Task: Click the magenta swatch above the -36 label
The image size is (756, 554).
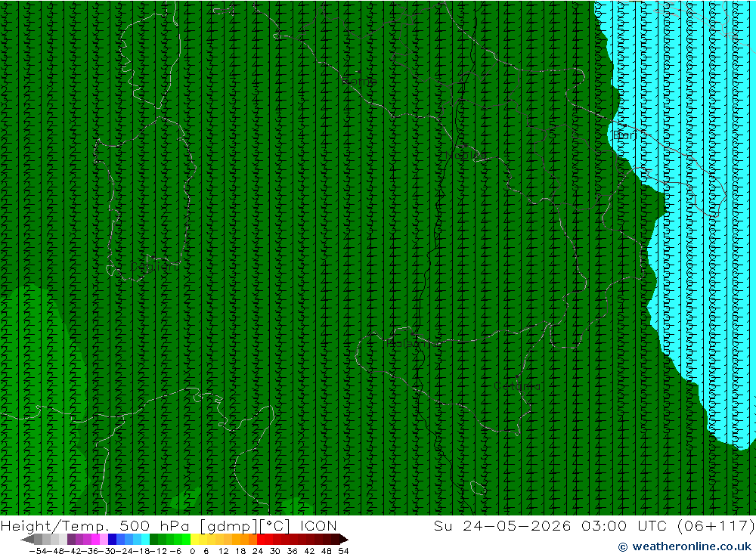Action: (x=95, y=539)
